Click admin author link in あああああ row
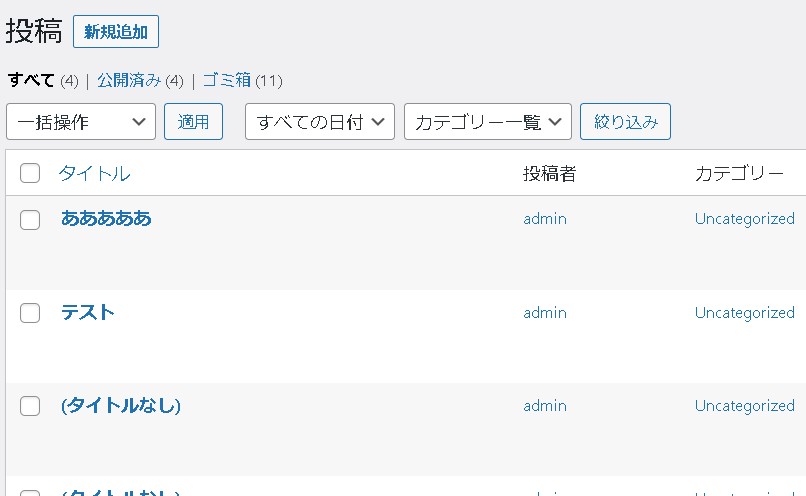Viewport: 806px width, 496px height. 545,219
